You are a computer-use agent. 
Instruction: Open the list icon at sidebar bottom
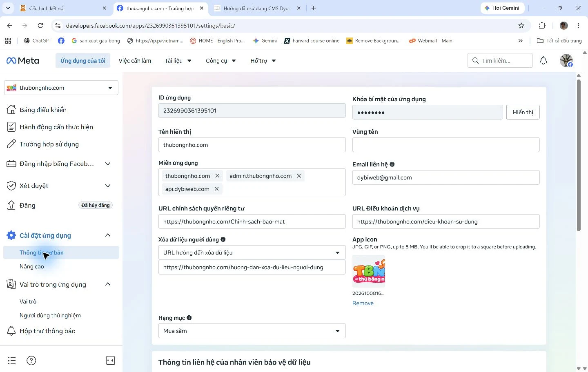coord(12,361)
